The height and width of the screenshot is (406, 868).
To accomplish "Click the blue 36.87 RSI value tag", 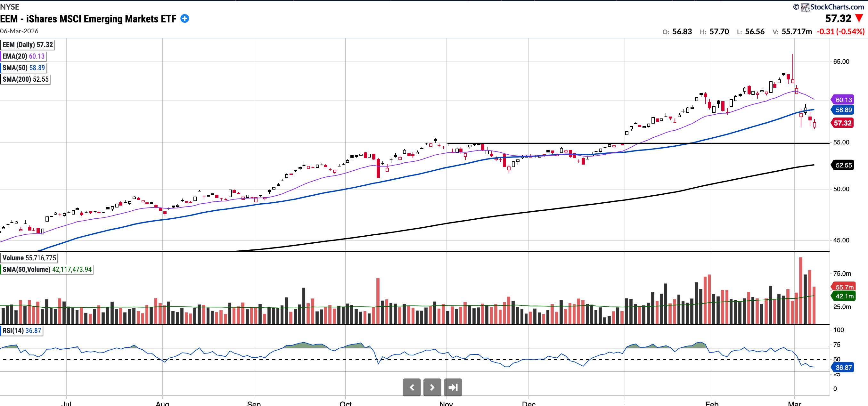I will [x=843, y=368].
